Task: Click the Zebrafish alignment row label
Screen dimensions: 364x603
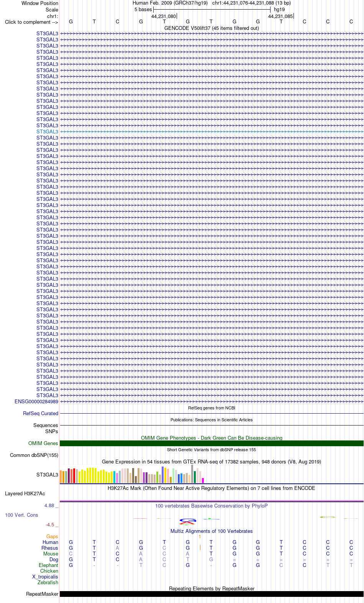Action: coord(48,582)
